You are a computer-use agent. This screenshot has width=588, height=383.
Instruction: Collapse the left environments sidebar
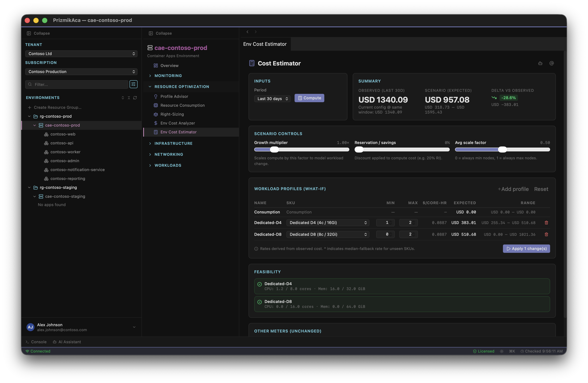[38, 33]
